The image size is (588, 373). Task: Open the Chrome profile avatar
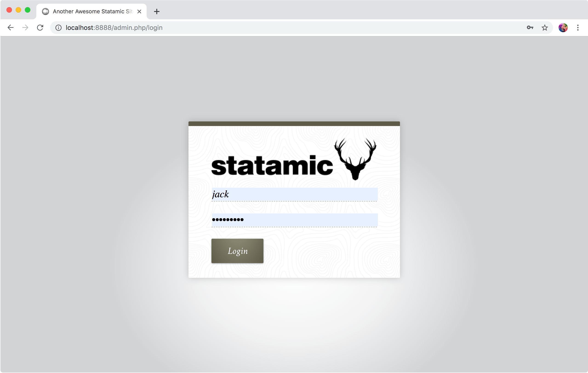pos(563,28)
